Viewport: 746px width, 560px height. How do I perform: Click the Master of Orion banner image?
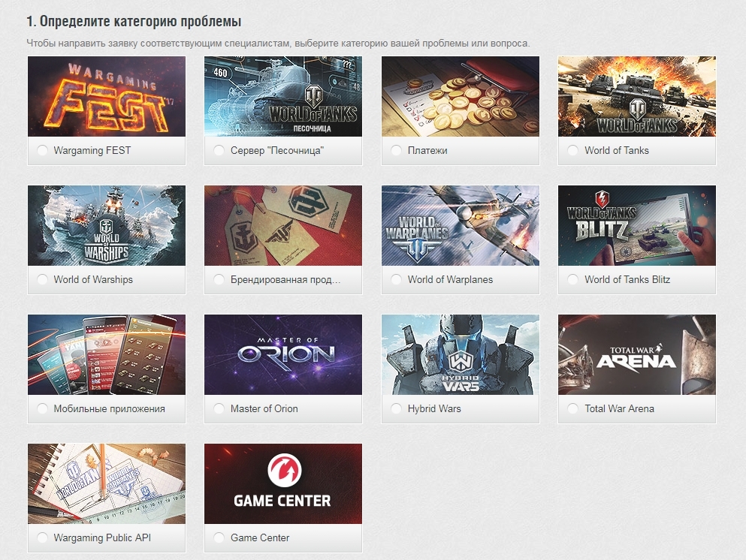pos(283,354)
